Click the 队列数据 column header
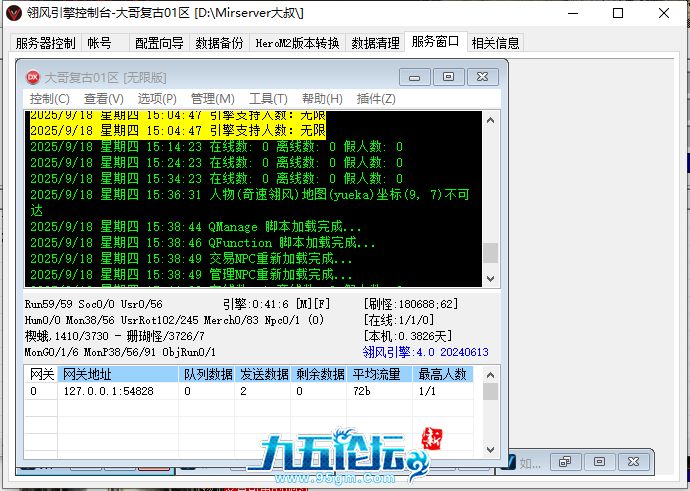This screenshot has height=491, width=690. [x=207, y=374]
